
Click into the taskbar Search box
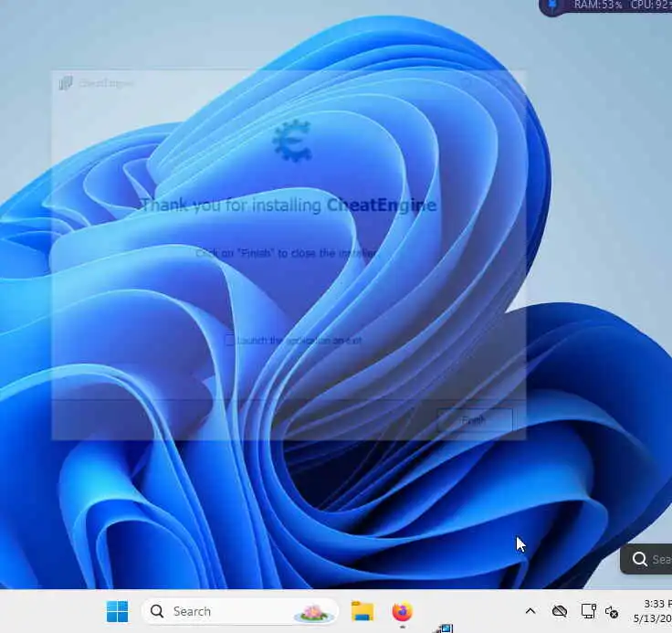click(x=240, y=611)
